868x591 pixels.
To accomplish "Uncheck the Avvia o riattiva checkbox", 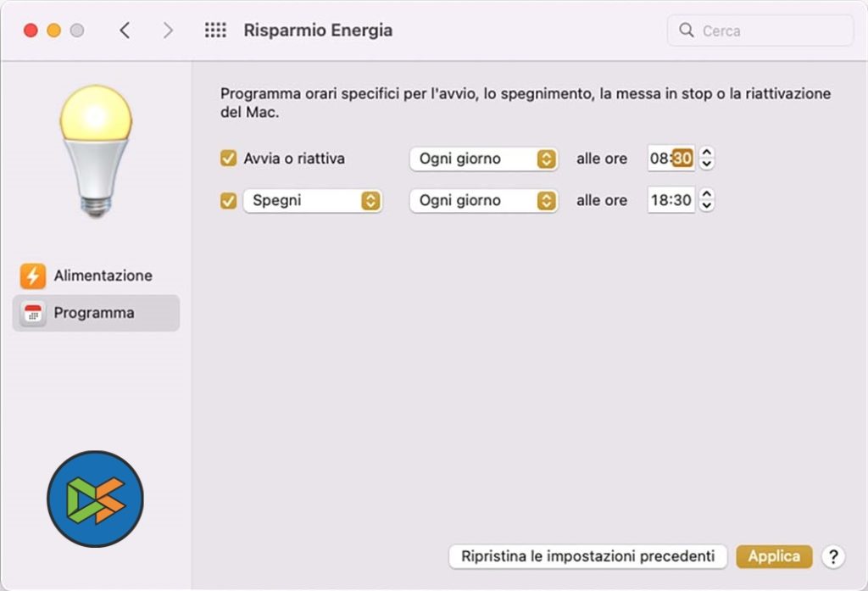I will tap(228, 159).
